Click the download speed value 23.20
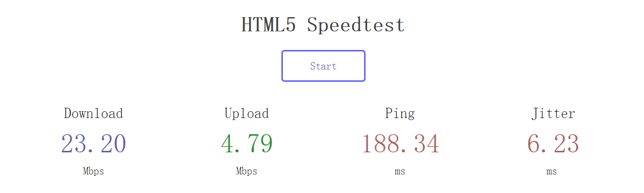The height and width of the screenshot is (193, 644). coord(93,144)
